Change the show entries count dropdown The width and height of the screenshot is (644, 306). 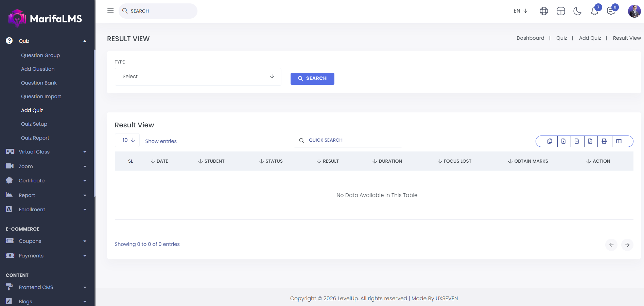(x=127, y=140)
